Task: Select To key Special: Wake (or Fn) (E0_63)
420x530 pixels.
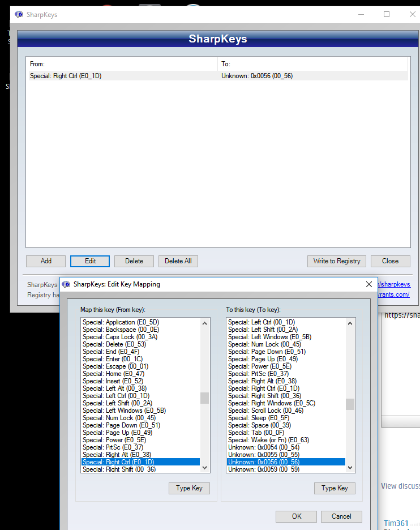Action: 286,440
